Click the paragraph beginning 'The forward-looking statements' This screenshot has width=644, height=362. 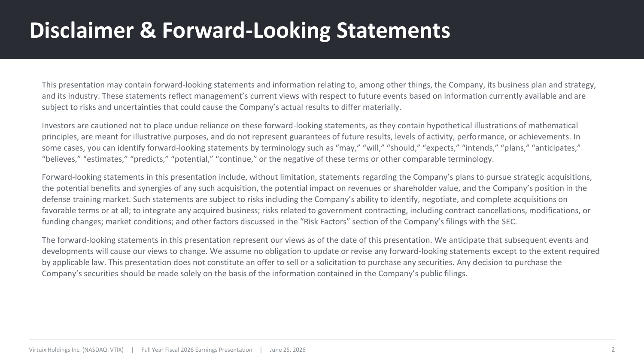coord(321,256)
